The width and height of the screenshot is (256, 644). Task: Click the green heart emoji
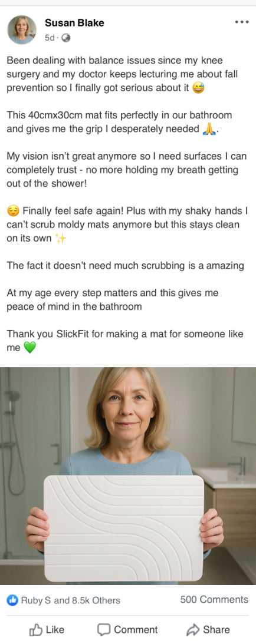point(30,348)
